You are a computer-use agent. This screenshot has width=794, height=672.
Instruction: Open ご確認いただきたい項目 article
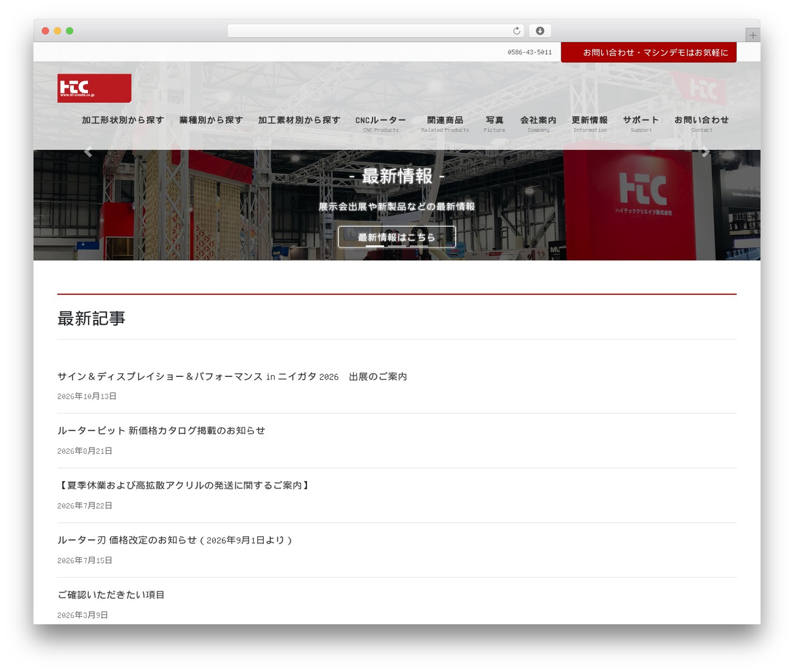(x=111, y=595)
